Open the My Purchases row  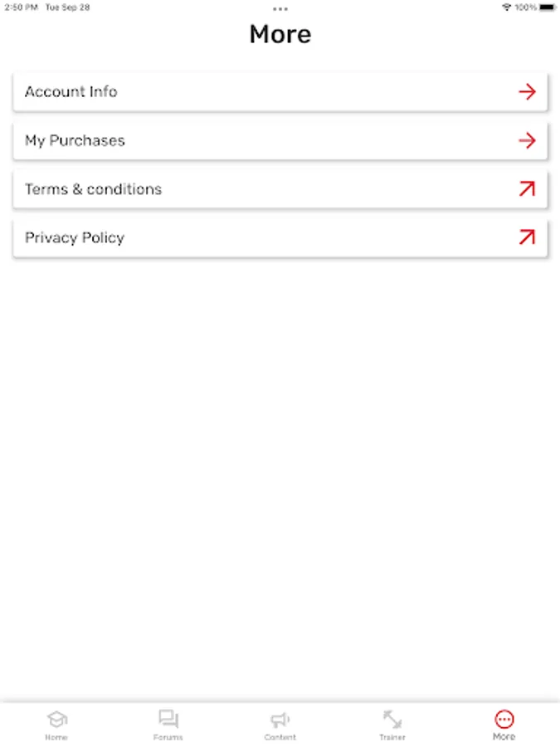coord(280,140)
